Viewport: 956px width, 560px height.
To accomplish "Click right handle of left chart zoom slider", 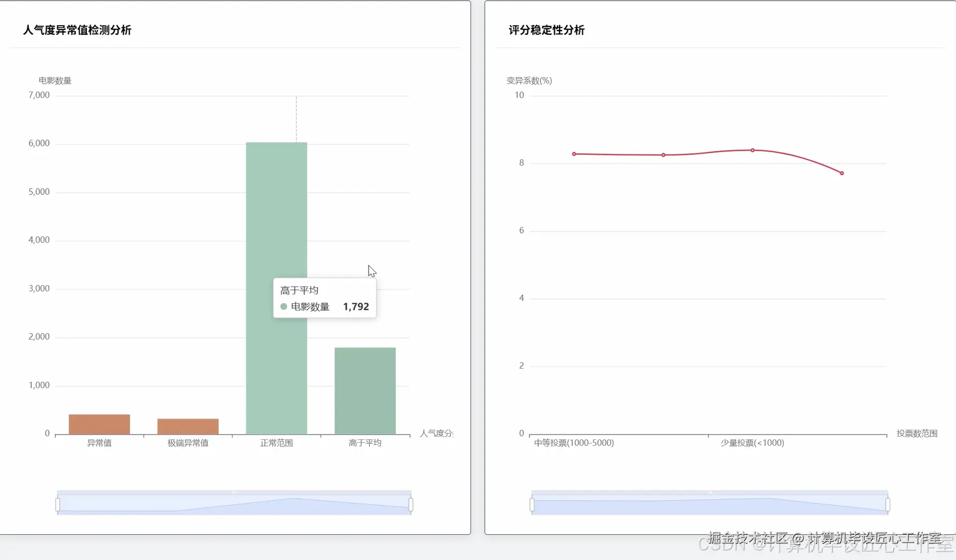I will point(411,503).
